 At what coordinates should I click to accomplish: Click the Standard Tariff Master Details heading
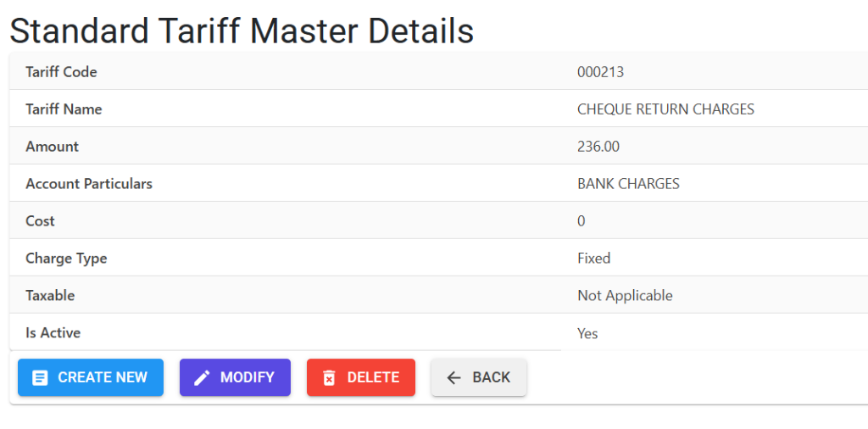coord(242,31)
